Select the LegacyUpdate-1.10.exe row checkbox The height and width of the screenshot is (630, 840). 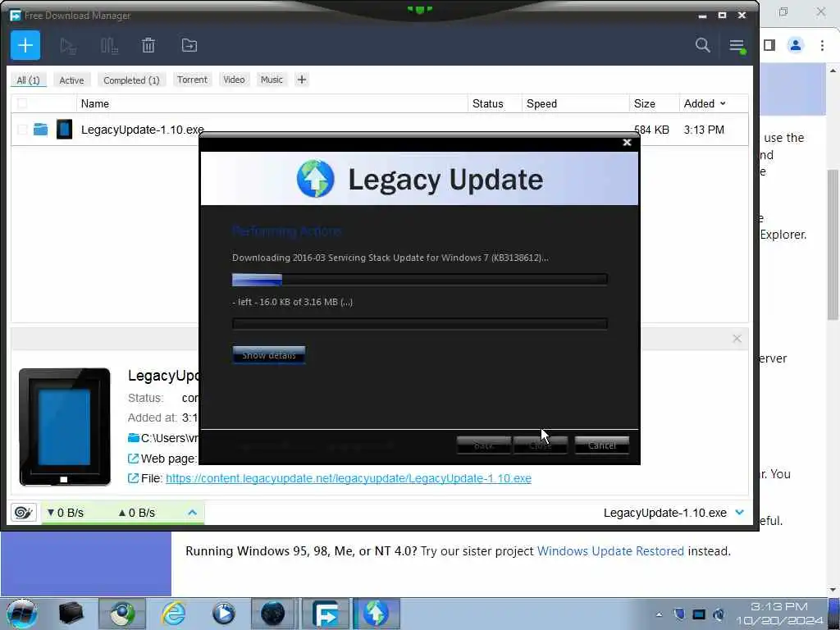click(x=22, y=129)
